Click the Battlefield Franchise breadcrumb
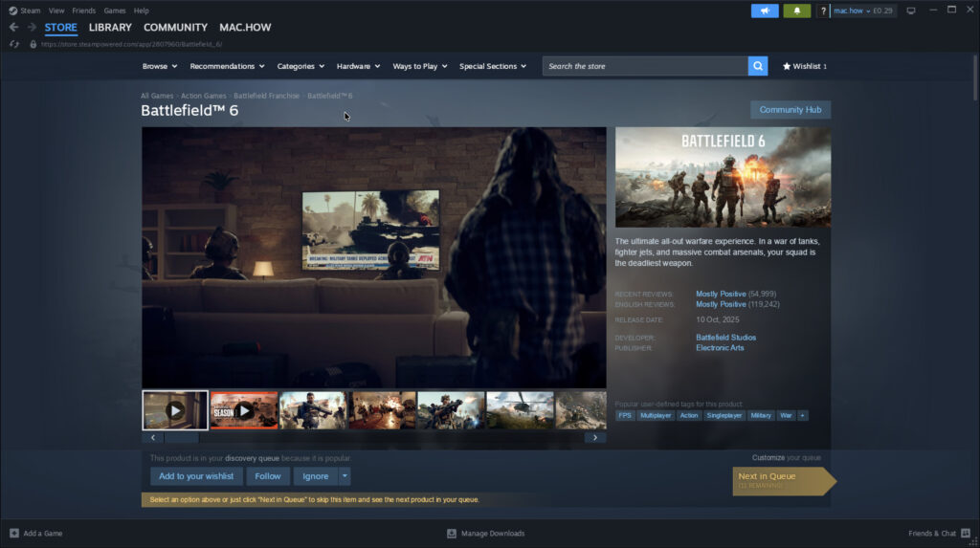 (x=266, y=96)
